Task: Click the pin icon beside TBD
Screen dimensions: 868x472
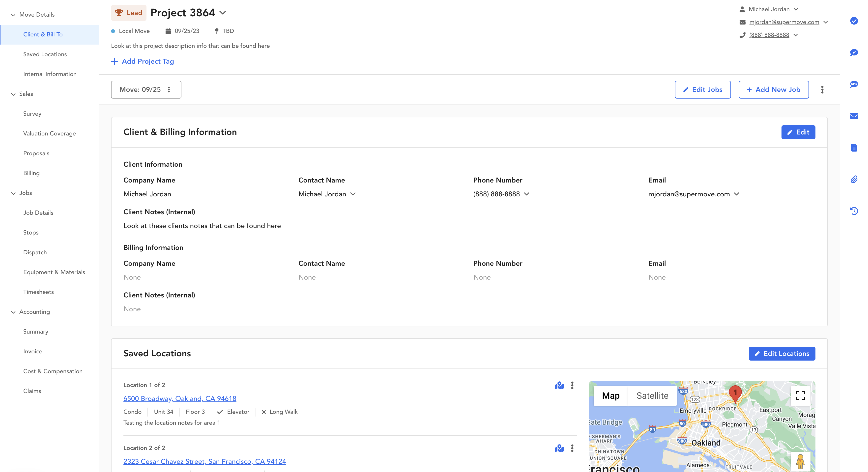Action: [x=217, y=31]
